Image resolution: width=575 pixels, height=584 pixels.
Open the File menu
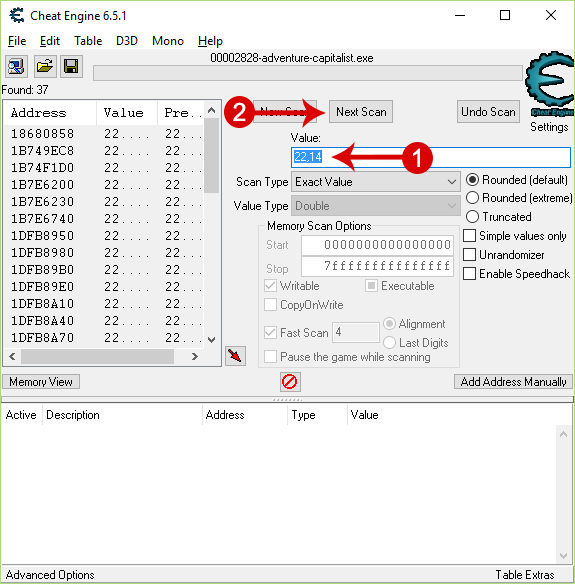coord(17,41)
